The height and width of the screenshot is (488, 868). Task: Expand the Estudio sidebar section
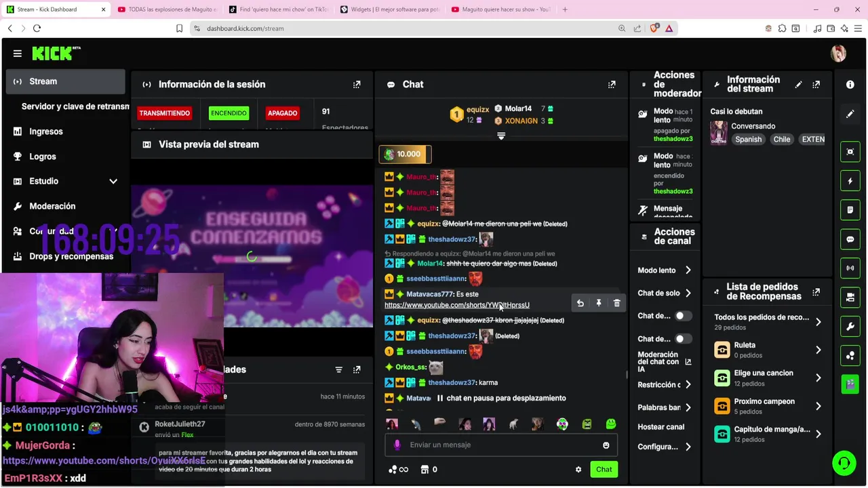pos(65,182)
